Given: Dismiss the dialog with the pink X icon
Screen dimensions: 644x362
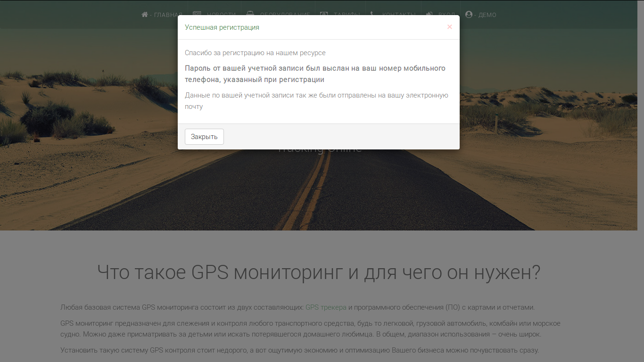Looking at the screenshot, I should 449,27.
